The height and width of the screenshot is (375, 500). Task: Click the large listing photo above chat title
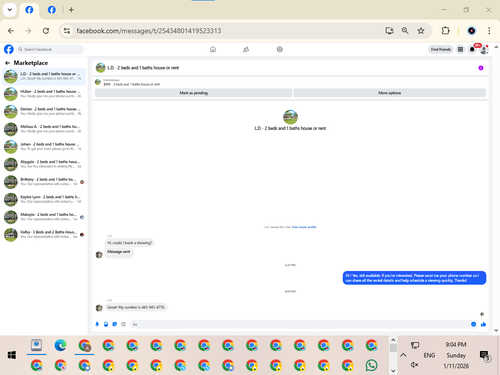click(x=290, y=117)
